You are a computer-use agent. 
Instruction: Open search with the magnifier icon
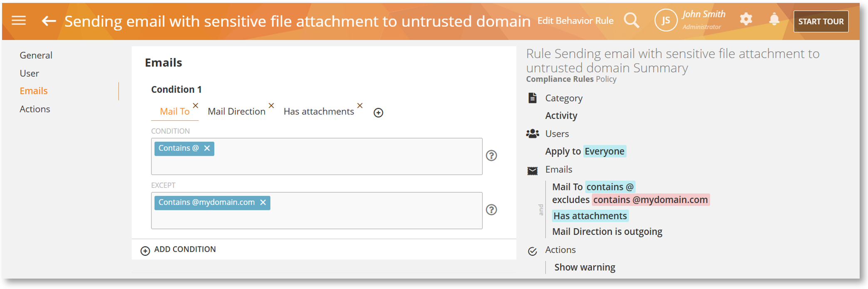tap(631, 20)
